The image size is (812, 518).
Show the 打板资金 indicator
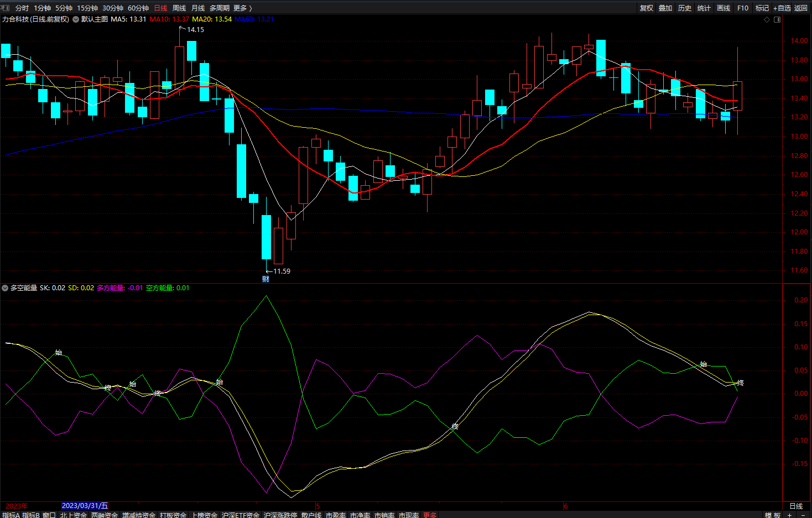click(x=173, y=515)
